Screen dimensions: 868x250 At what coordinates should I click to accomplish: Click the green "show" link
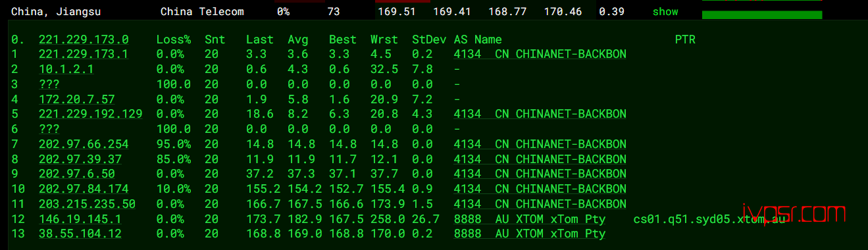point(665,12)
